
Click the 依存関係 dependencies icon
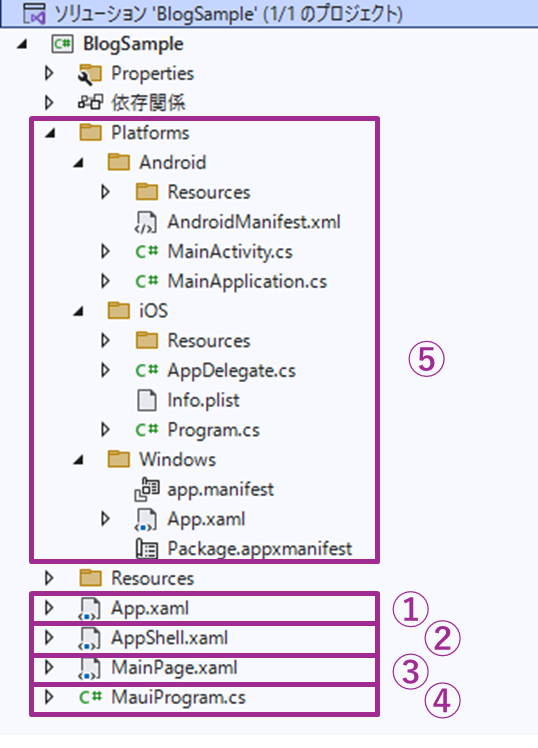[90, 103]
